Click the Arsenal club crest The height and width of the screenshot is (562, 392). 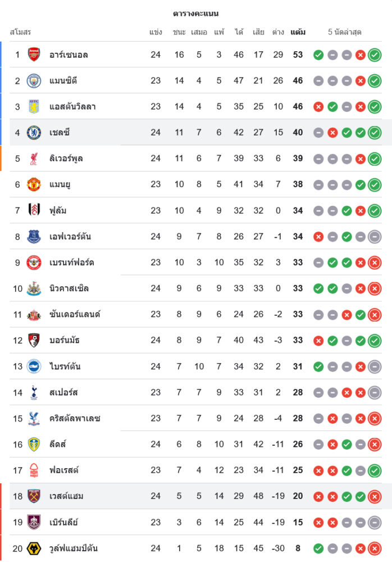click(34, 55)
